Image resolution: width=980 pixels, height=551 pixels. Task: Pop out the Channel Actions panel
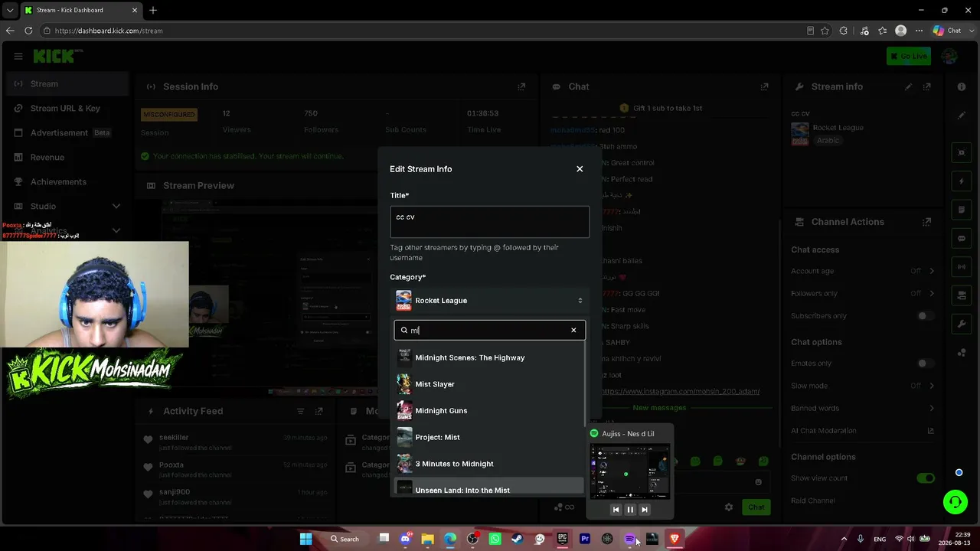click(927, 222)
